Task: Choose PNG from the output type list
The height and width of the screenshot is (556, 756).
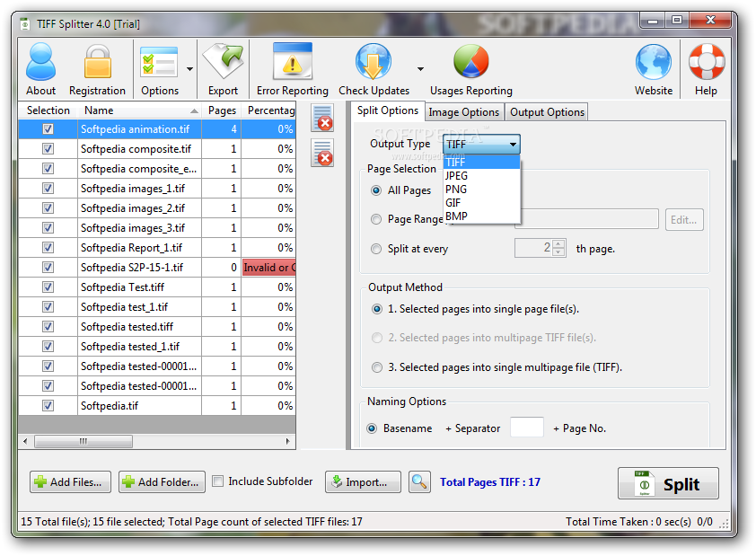Action: tap(481, 189)
